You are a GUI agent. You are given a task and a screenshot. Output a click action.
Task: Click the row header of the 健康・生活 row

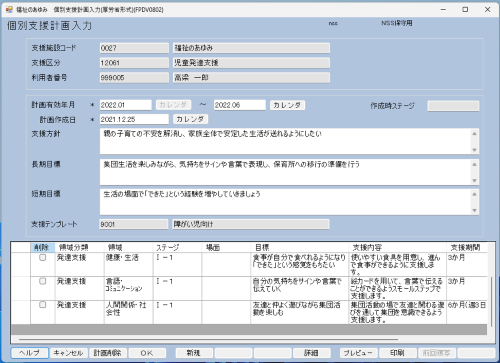tap(21, 264)
